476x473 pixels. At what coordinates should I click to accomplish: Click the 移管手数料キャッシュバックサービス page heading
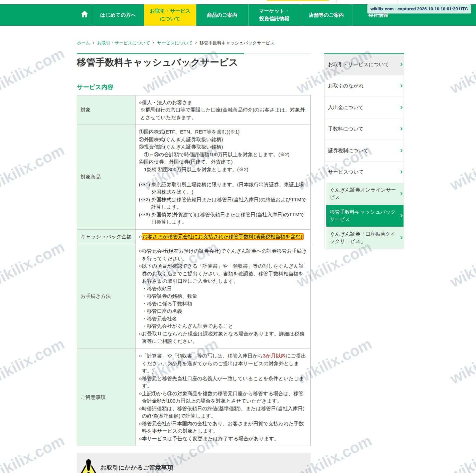point(157,62)
